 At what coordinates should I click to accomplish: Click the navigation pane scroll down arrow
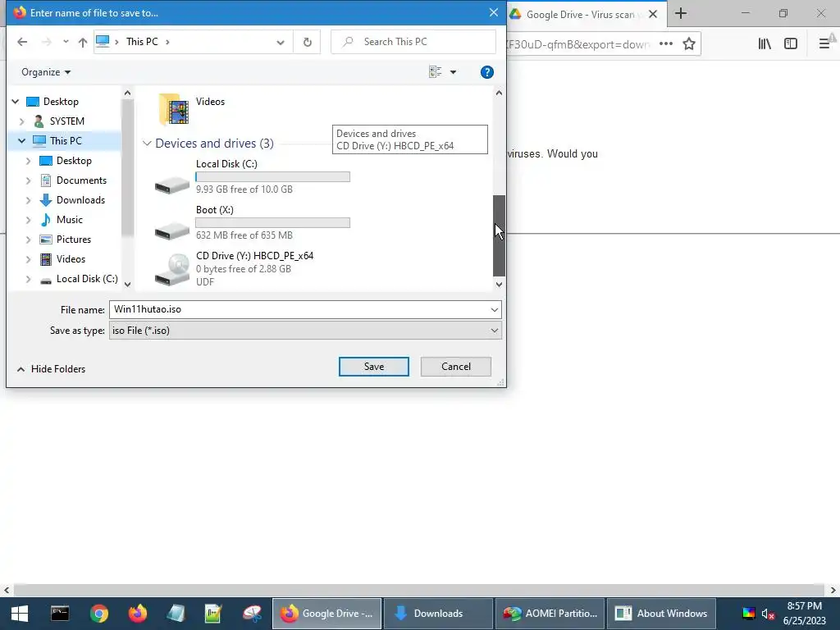click(127, 285)
